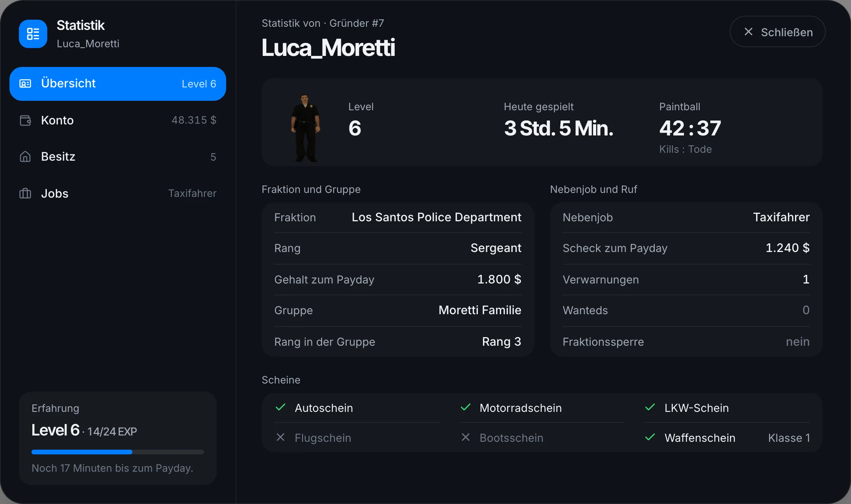Viewport: 851px width, 504px height.
Task: Click the Jobs briefcase icon
Action: (25, 193)
